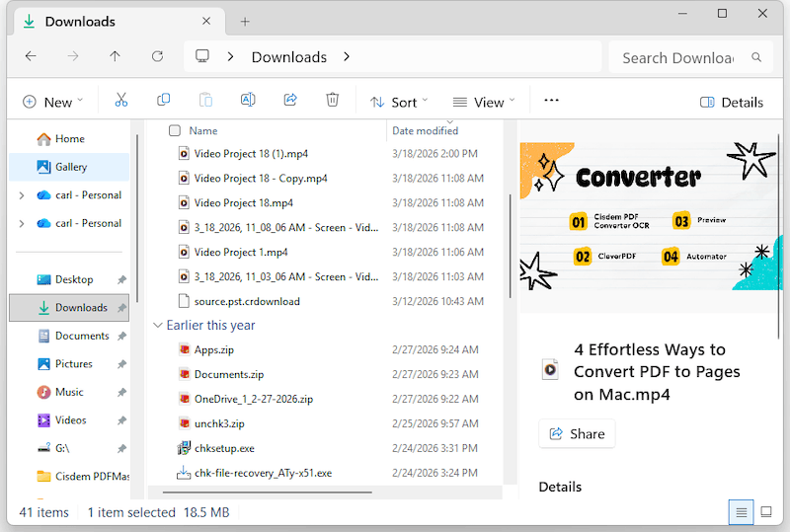Screen dimensions: 790x532
Task: Click the pin icon beside G:\
Action: point(121,448)
